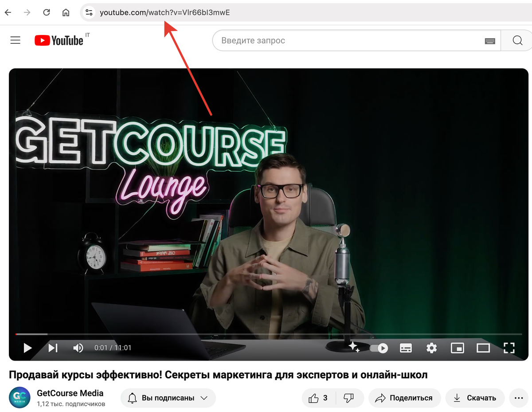Go back to the previous browser page
The width and height of the screenshot is (532, 412).
click(x=8, y=12)
